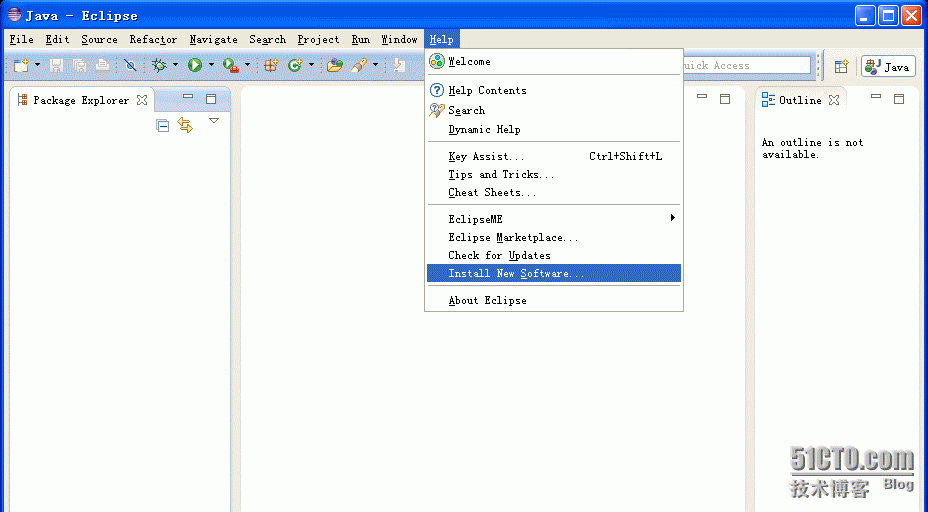Expand the EclipseME submenu
This screenshot has height=512, width=928.
pyautogui.click(x=554, y=219)
